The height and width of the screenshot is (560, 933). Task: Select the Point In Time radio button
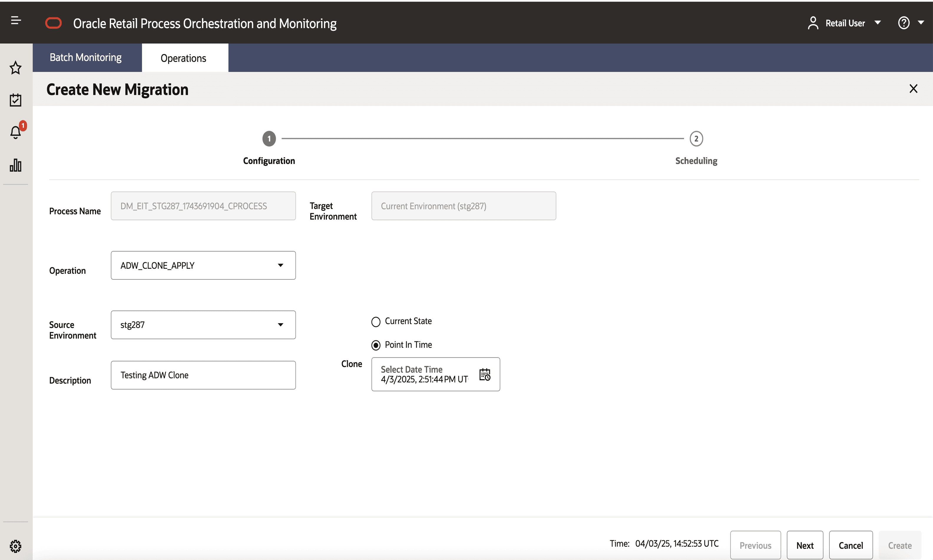(x=375, y=345)
